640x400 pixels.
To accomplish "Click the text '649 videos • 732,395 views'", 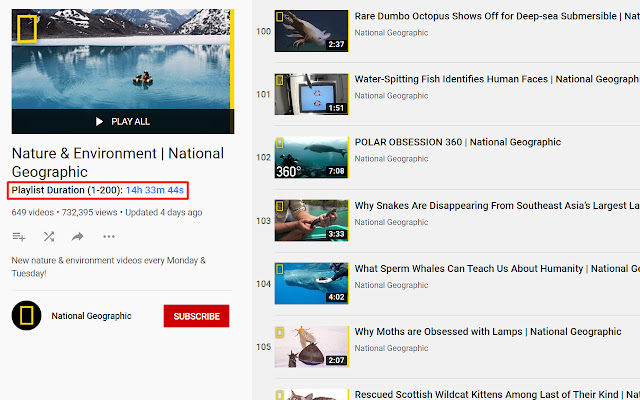I will [64, 212].
